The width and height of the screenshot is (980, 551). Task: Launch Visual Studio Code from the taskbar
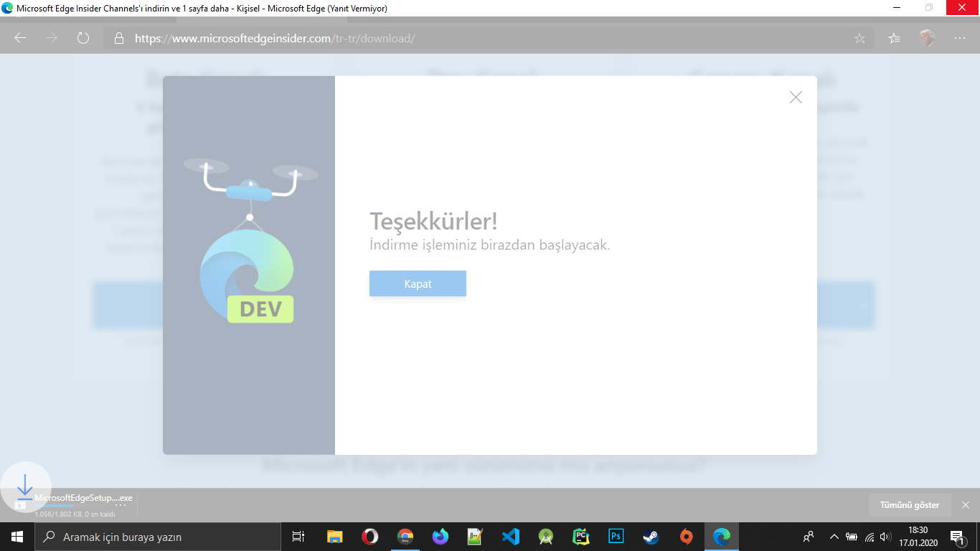510,537
